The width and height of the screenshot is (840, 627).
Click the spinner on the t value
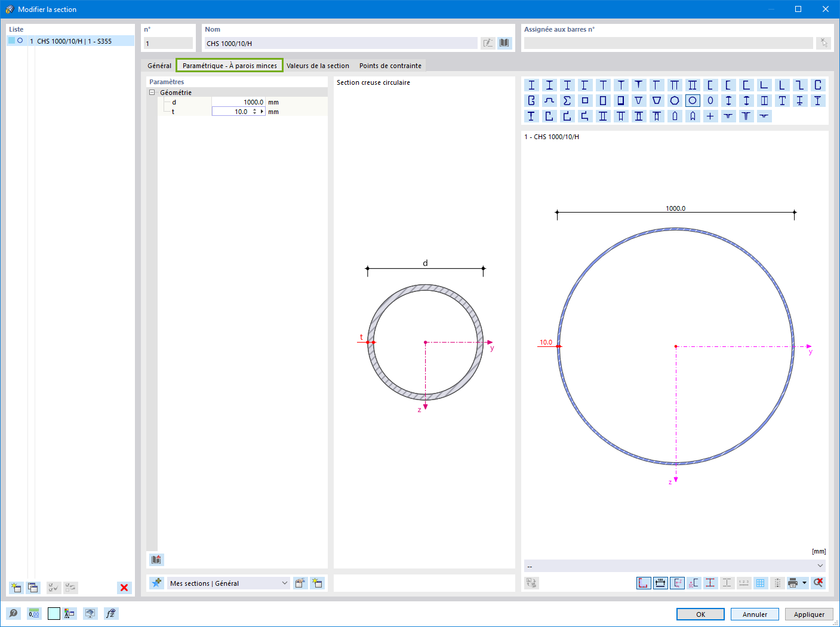coord(255,112)
